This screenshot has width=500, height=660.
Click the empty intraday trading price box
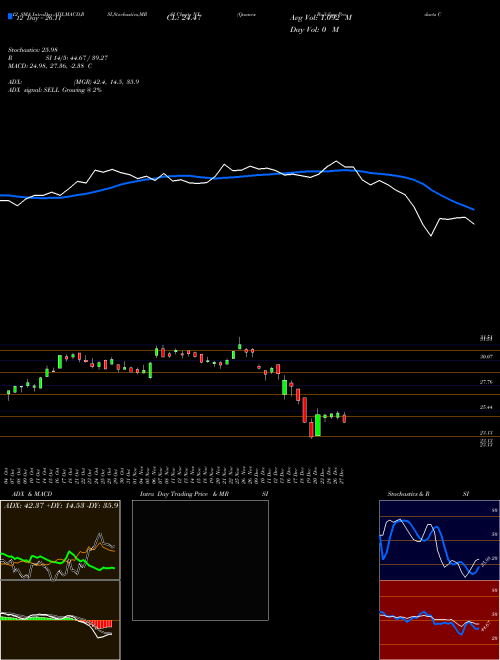[x=200, y=560]
